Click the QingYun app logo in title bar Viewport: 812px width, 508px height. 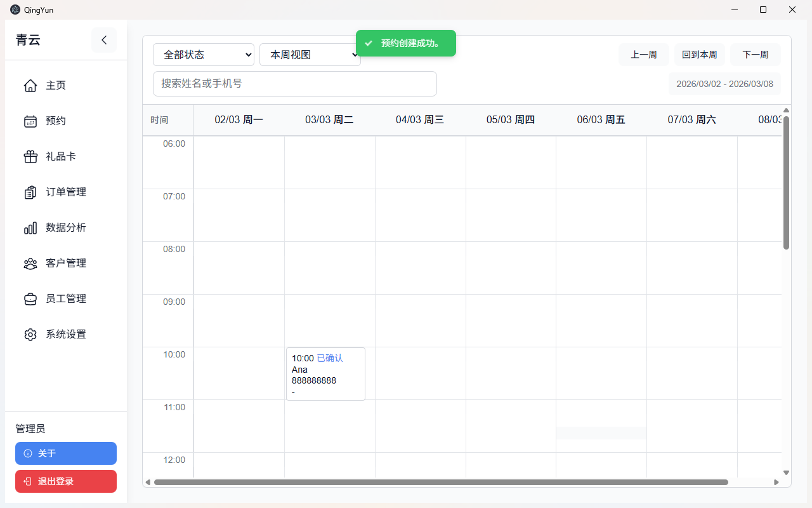pyautogui.click(x=15, y=10)
